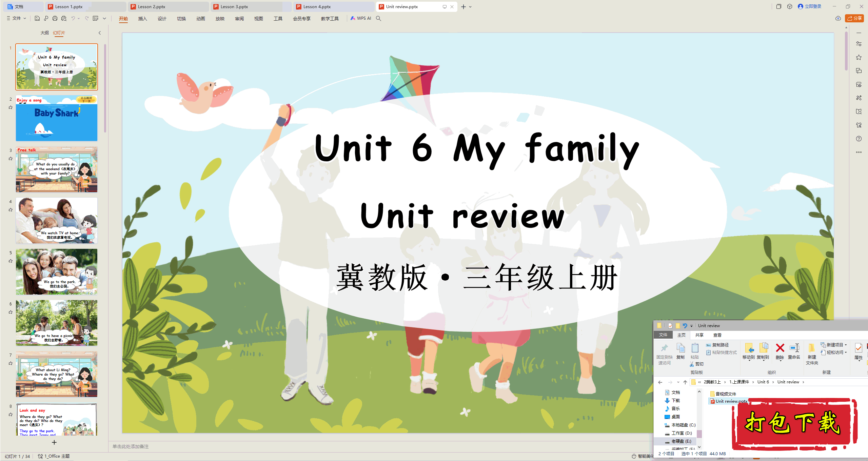Screen dimensions: 868x461
Task: Click the multi-window icon in the title bar
Action: (x=779, y=6)
